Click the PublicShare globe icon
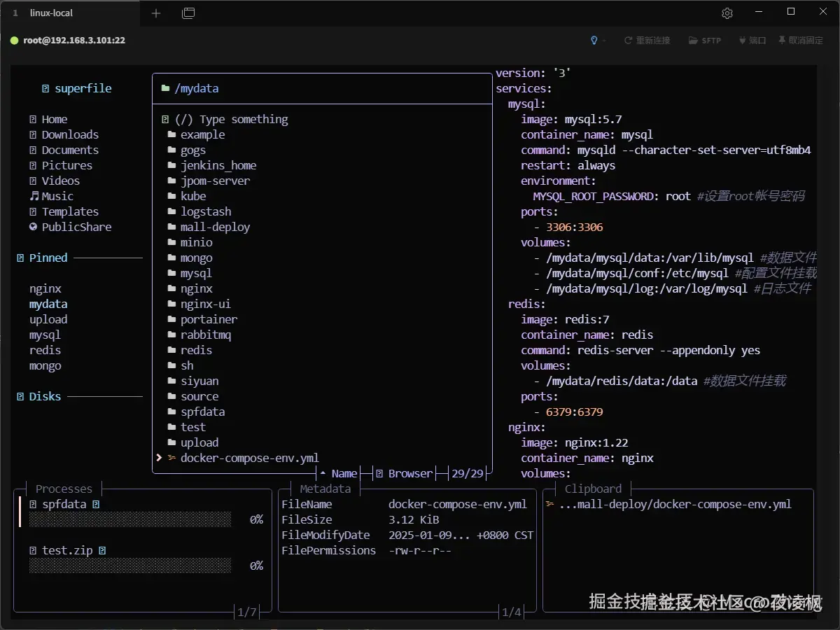Screen dimensions: 840x630 (33, 227)
